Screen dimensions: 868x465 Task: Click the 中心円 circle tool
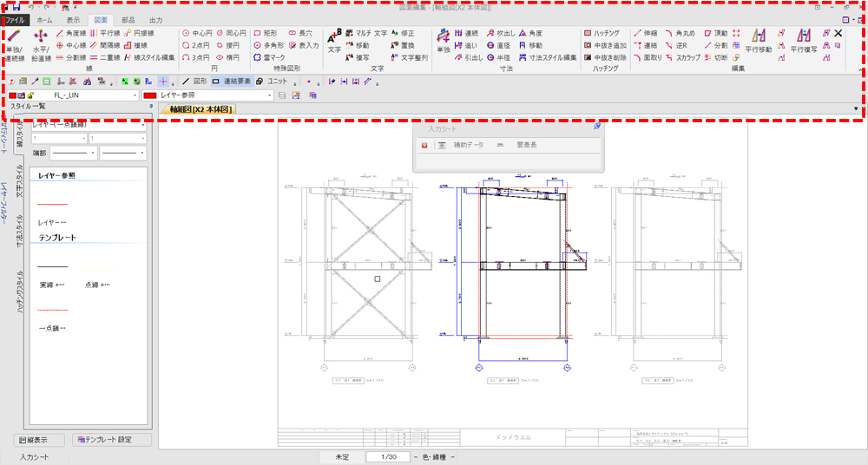(197, 32)
